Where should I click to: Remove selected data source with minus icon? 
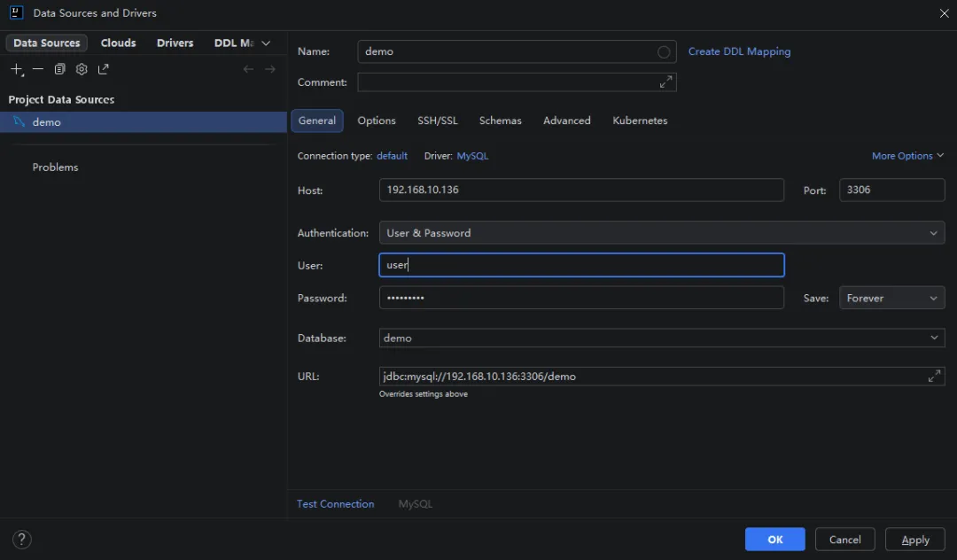[x=38, y=69]
